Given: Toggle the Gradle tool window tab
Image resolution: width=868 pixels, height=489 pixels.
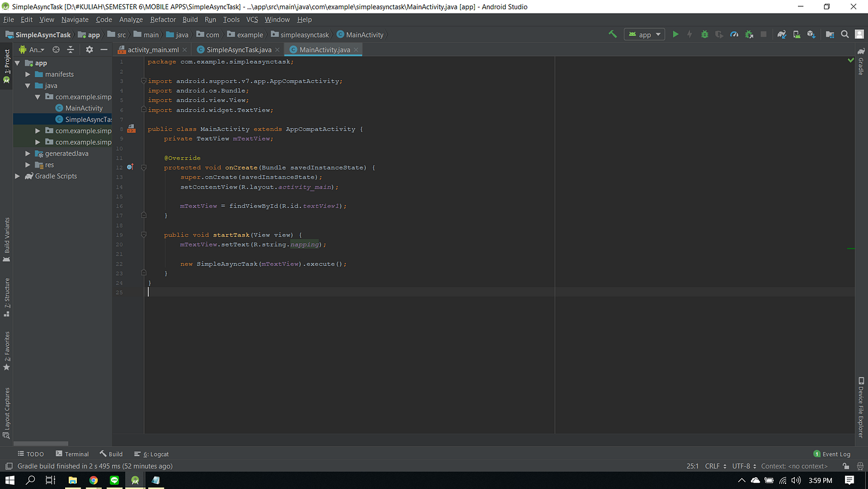Looking at the screenshot, I should tap(861, 62).
